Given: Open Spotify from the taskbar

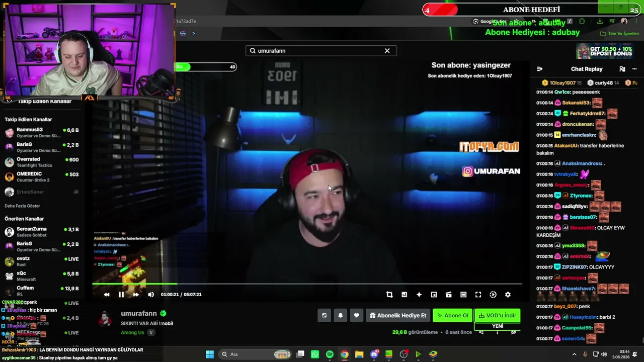Looking at the screenshot, I should (x=330, y=354).
